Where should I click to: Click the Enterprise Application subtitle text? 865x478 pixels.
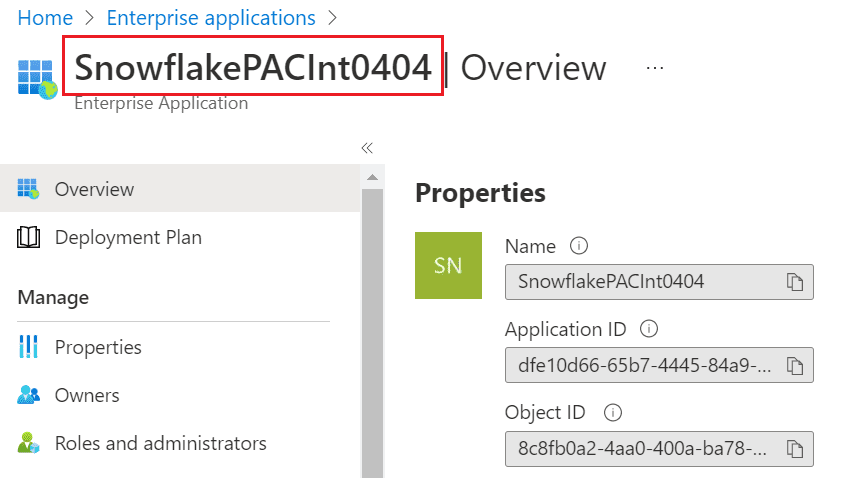tap(161, 103)
